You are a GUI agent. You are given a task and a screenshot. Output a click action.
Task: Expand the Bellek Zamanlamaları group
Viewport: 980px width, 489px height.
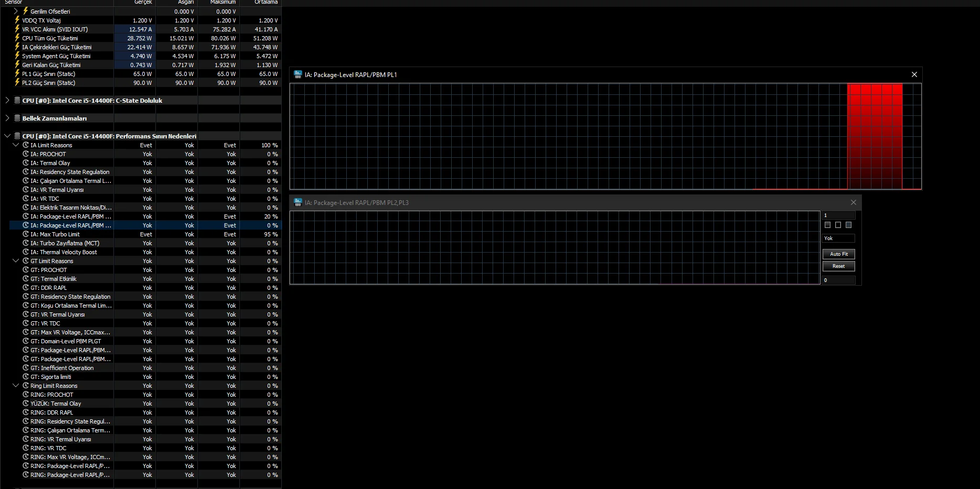point(7,118)
